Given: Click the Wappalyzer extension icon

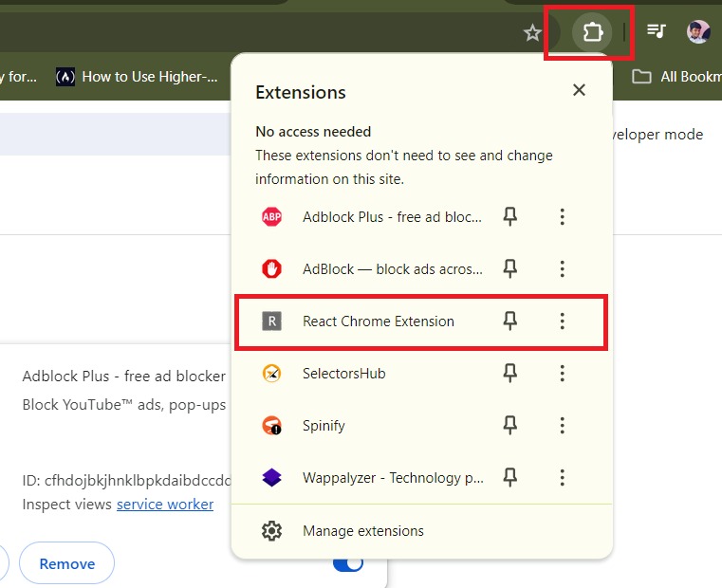Looking at the screenshot, I should tap(271, 478).
